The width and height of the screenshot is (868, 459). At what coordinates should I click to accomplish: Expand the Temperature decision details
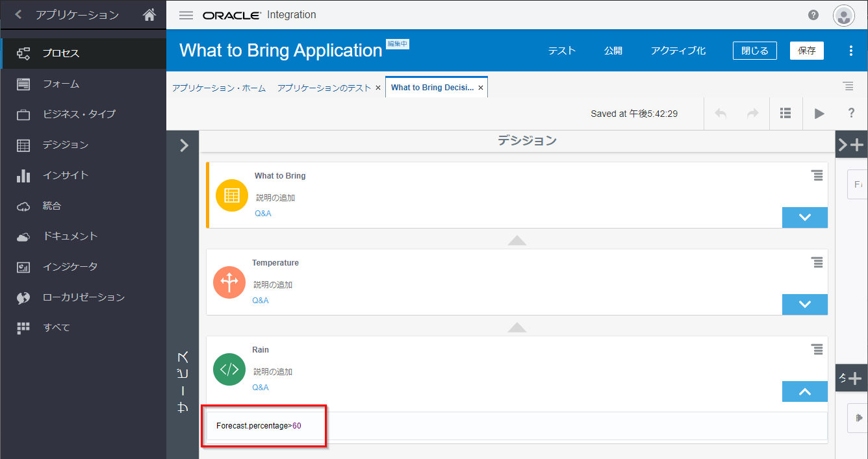point(804,304)
